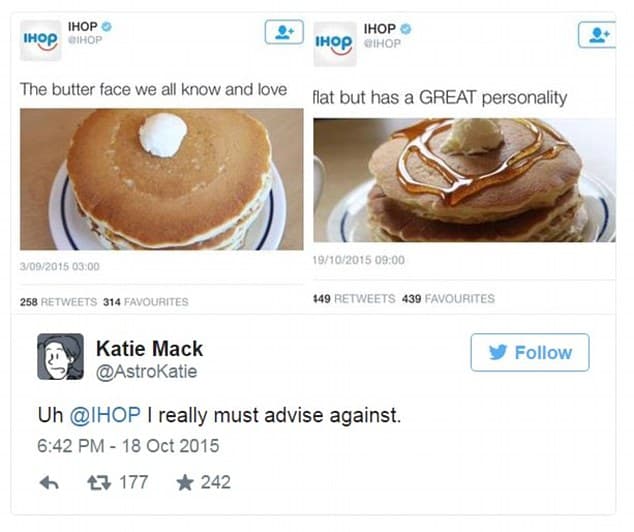Retweet Katie Mack's tweet
This screenshot has width=634, height=532.
99,482
